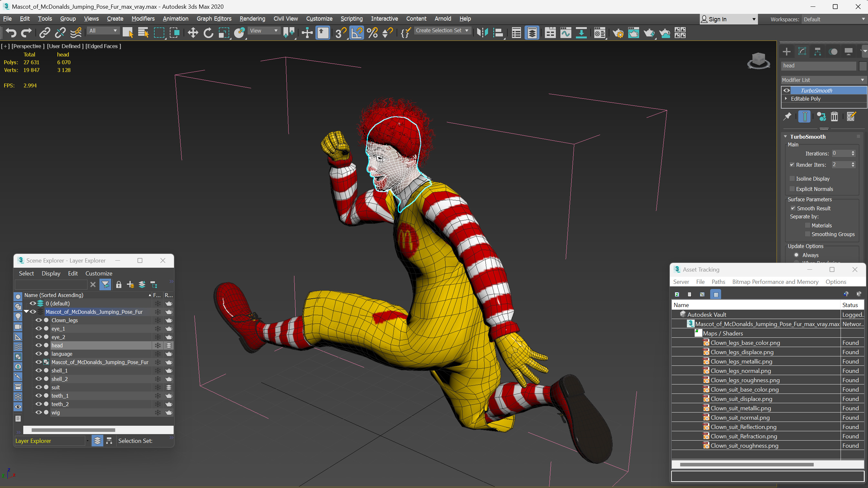
Task: Click Refresh icon in Asset Tracking
Action: tap(677, 294)
